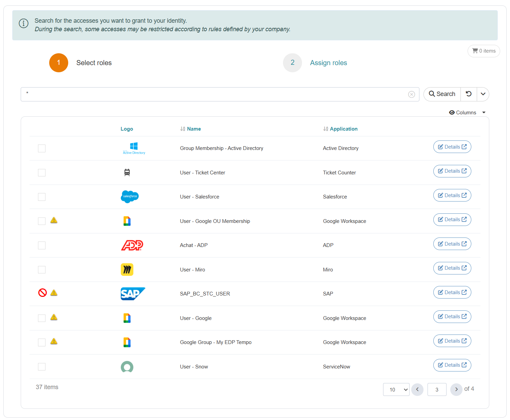Viewport: 510px width, 420px height.
Task: Click the prohibited icon on SAP_BC_STC_USER row
Action: [42, 293]
